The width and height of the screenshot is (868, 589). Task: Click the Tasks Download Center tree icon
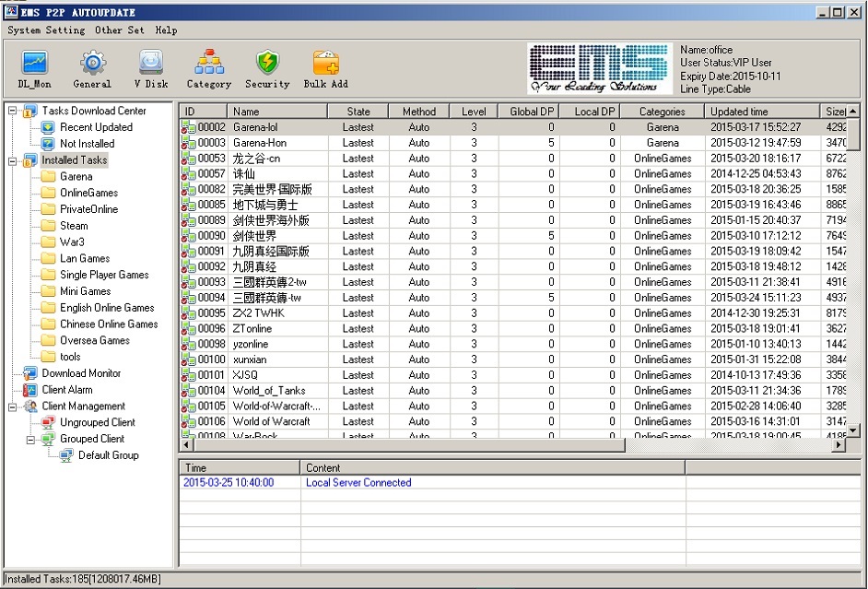pyautogui.click(x=29, y=111)
